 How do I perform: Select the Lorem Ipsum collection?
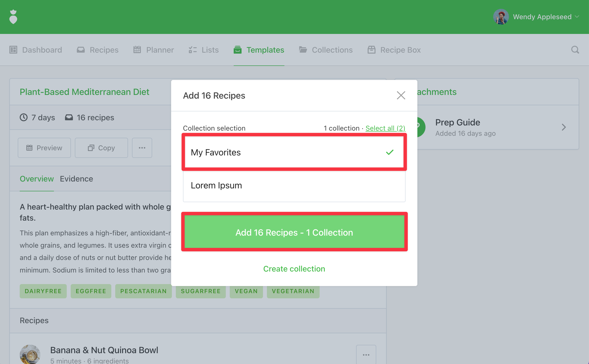pyautogui.click(x=294, y=186)
